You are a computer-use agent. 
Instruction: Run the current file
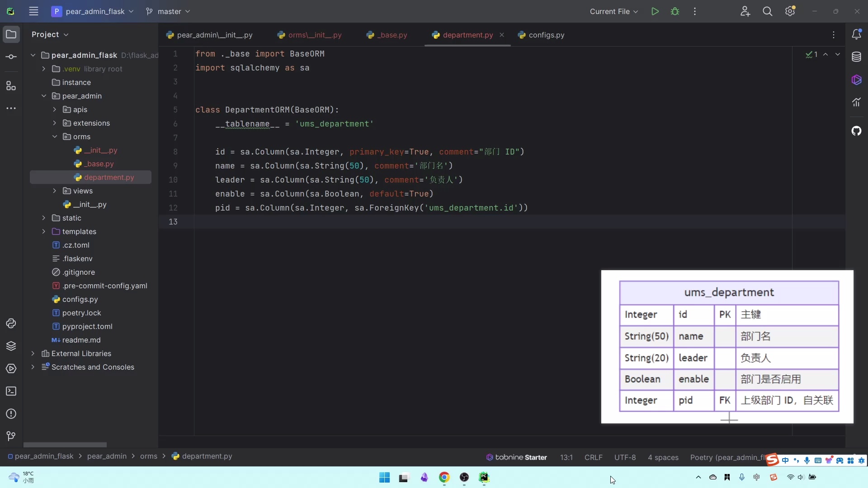click(x=655, y=11)
